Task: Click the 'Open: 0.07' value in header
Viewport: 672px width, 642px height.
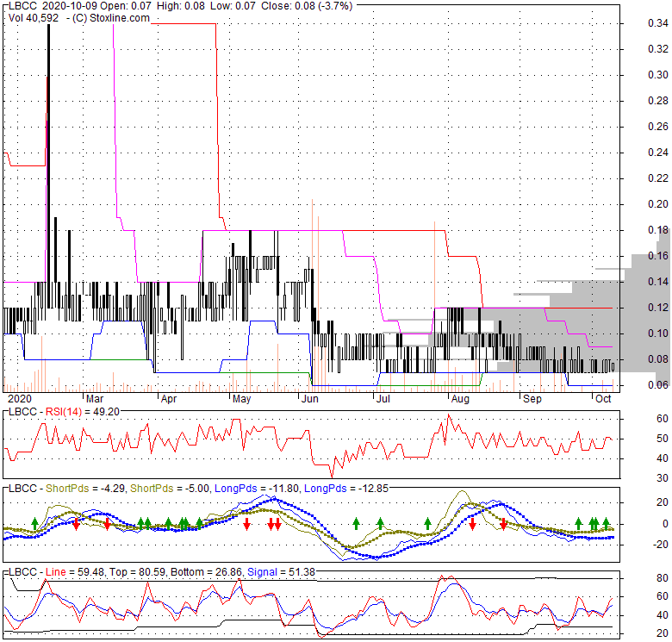Action: [126, 6]
